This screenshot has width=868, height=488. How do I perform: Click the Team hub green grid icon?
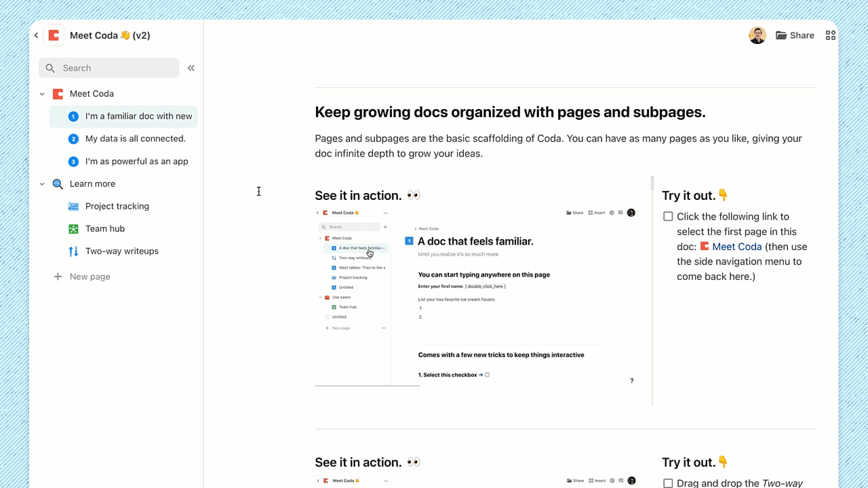pyautogui.click(x=73, y=228)
